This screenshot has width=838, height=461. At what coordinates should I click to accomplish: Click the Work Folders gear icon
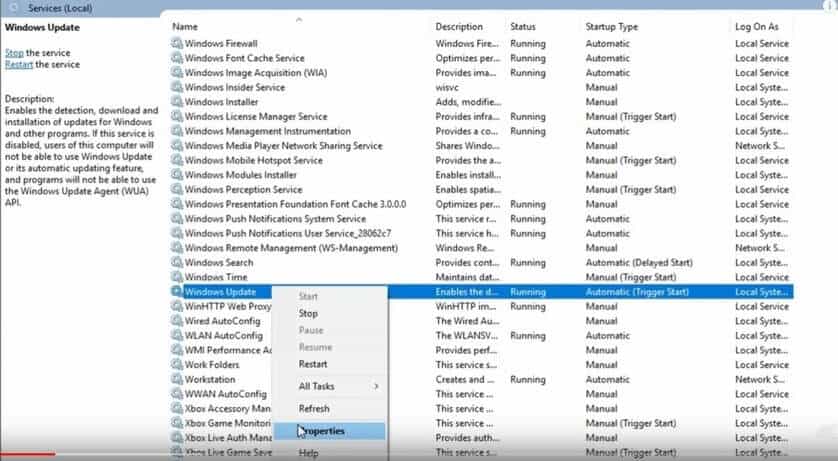177,364
